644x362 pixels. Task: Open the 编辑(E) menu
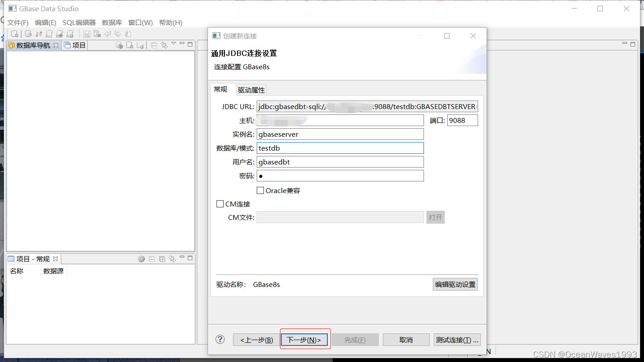click(x=46, y=22)
